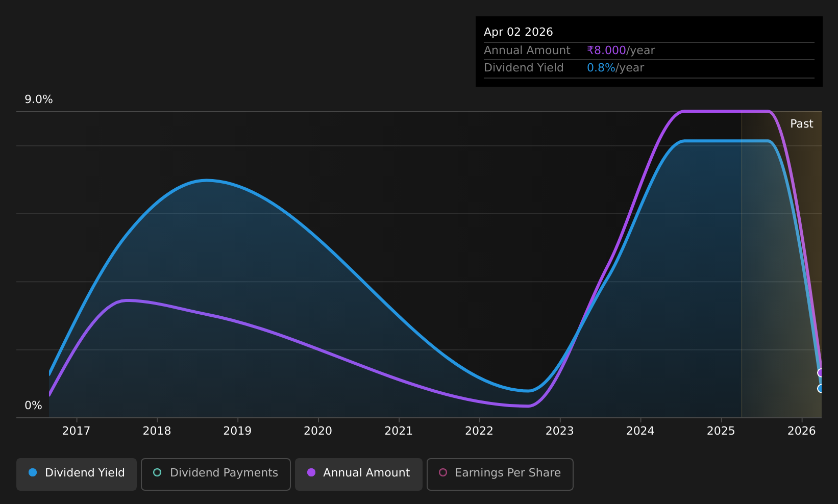Click the pink Earnings Per Share circle
Viewport: 838px width, 504px height.
click(443, 472)
